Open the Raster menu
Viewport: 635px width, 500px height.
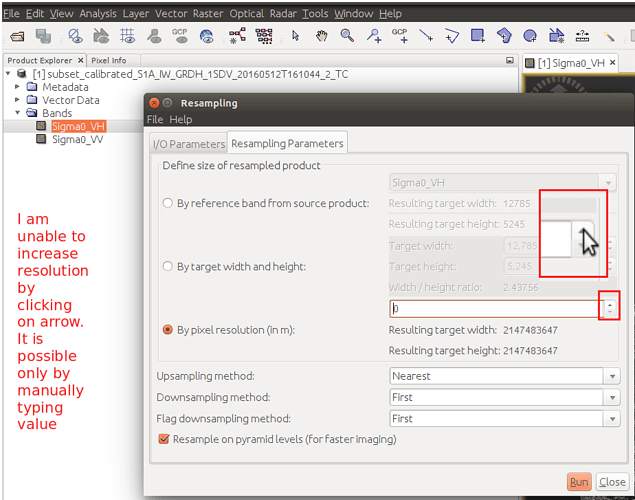208,14
